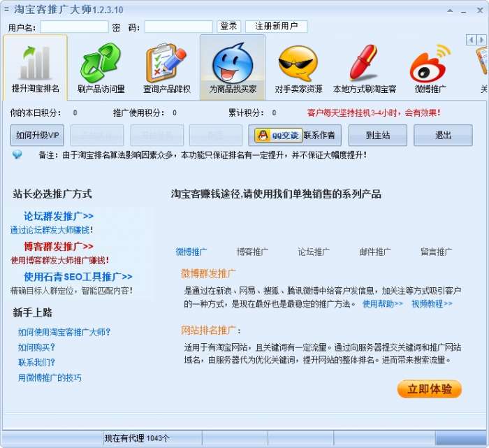Click the 注册新用户 button
Screen dimensions: 489x448
coord(277,26)
